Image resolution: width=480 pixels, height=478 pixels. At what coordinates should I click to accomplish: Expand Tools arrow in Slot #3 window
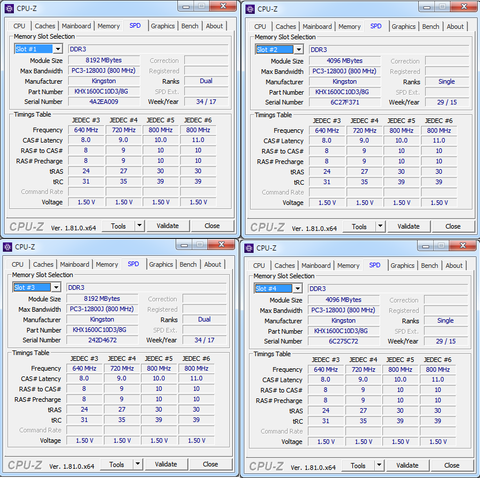click(x=137, y=464)
